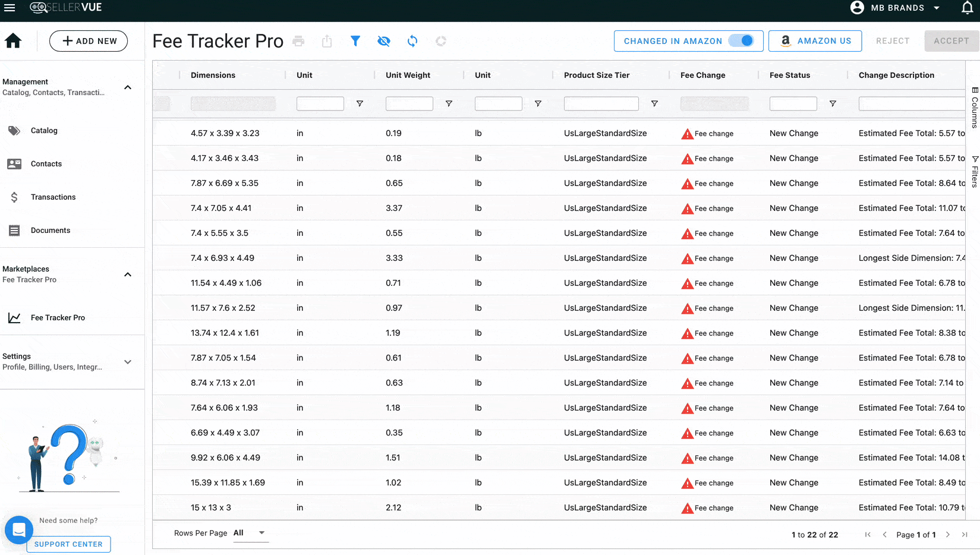Click the export share icon
This screenshot has height=555, width=980.
[x=327, y=41]
